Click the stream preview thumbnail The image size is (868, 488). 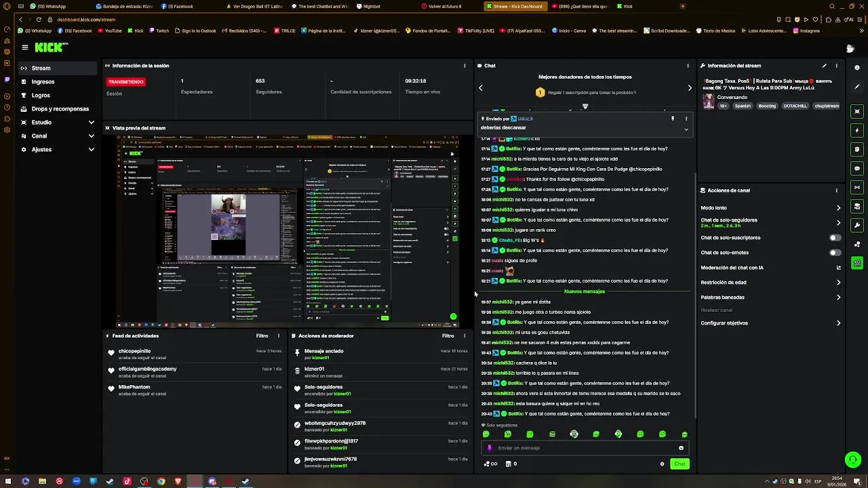288,230
